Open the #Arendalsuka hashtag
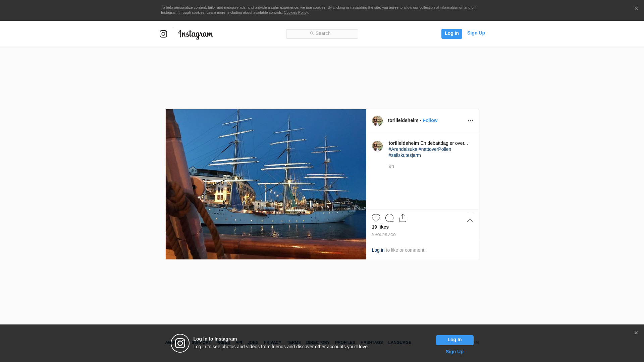The image size is (644, 362). coord(403,149)
